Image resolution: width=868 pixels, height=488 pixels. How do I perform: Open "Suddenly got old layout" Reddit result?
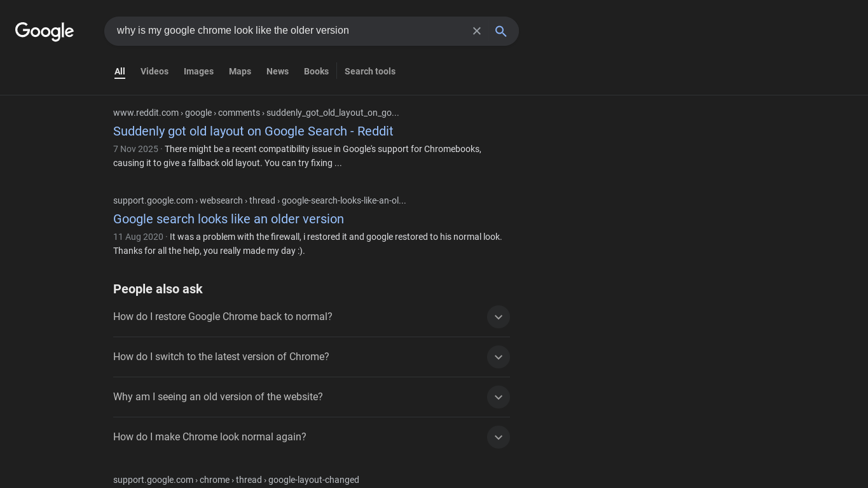[x=253, y=131]
